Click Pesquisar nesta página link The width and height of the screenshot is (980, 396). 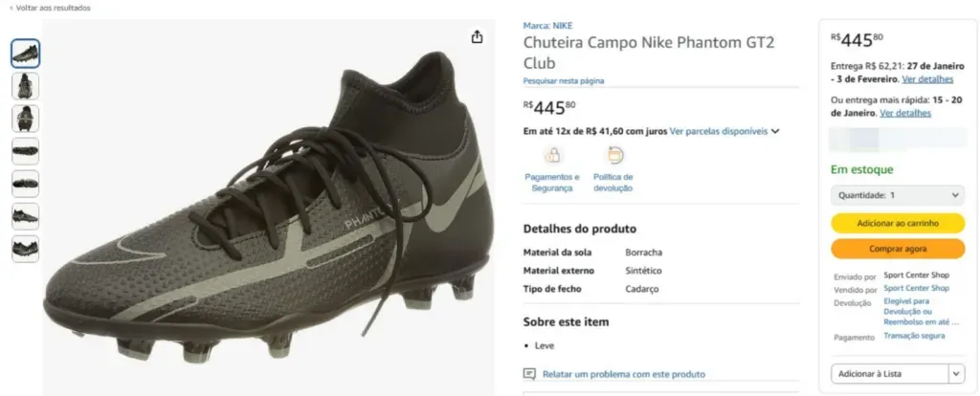pos(564,81)
